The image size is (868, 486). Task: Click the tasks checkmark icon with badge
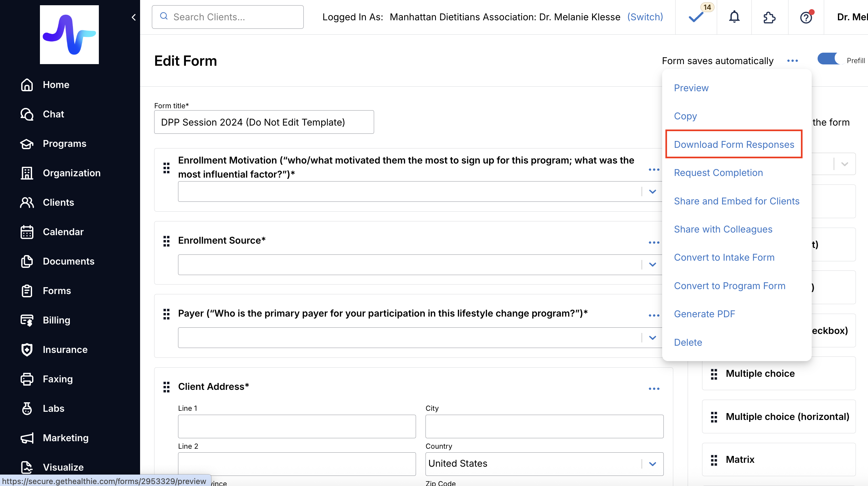pyautogui.click(x=696, y=17)
